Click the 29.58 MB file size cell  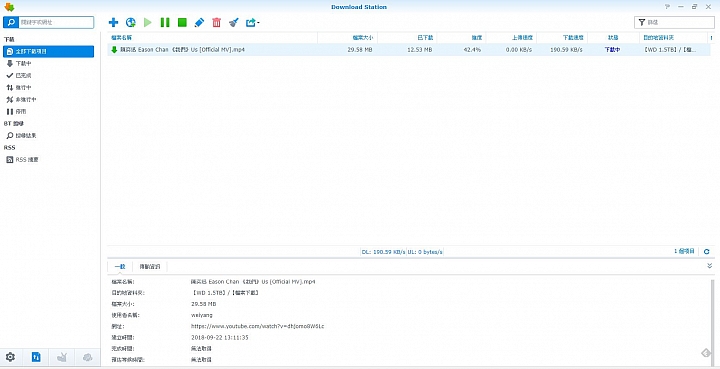[x=360, y=50]
